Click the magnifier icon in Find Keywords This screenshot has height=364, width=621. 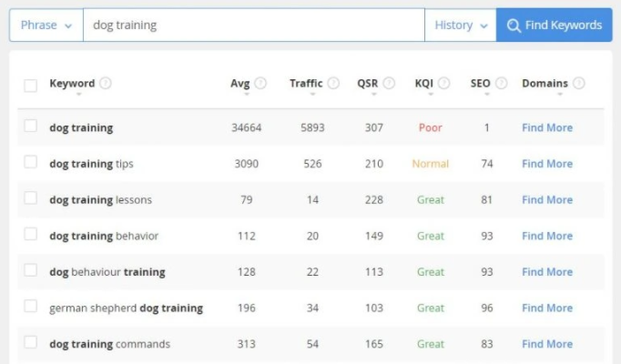click(x=514, y=25)
